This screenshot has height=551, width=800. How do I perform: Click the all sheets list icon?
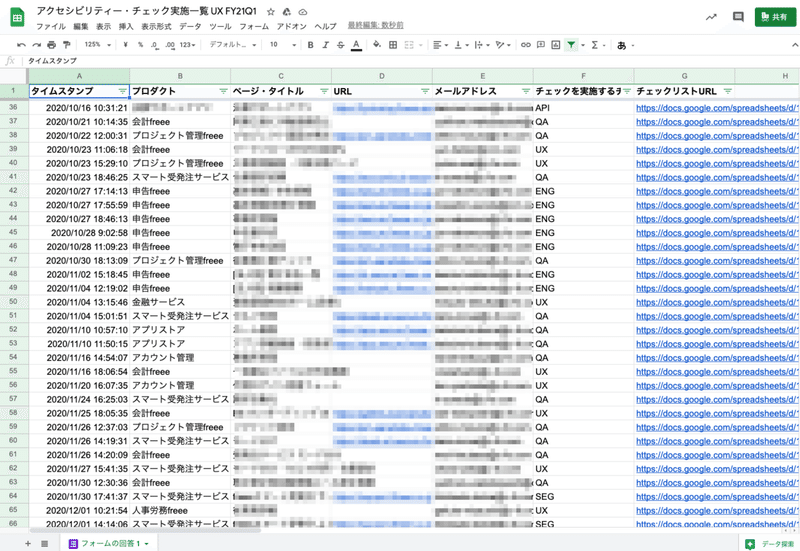pyautogui.click(x=44, y=544)
